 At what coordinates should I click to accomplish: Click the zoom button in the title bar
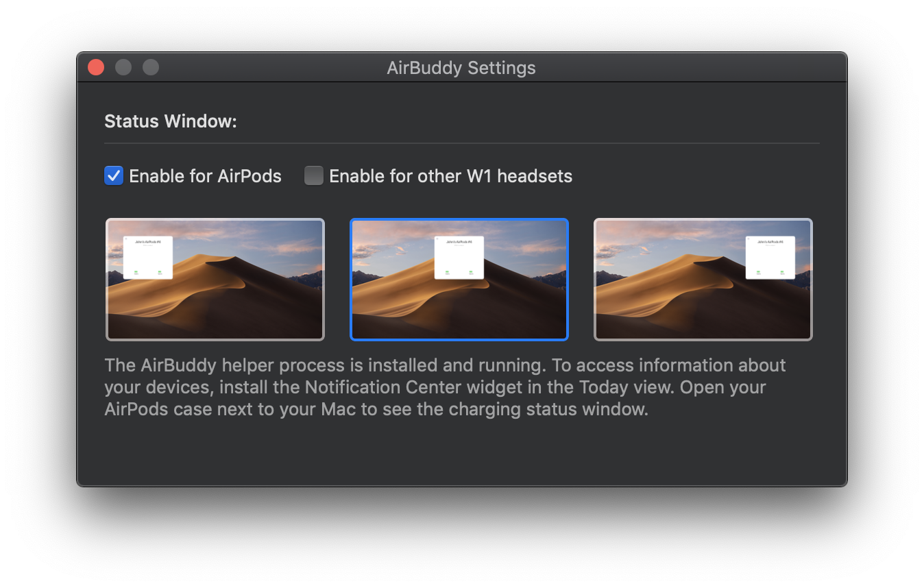(x=151, y=67)
